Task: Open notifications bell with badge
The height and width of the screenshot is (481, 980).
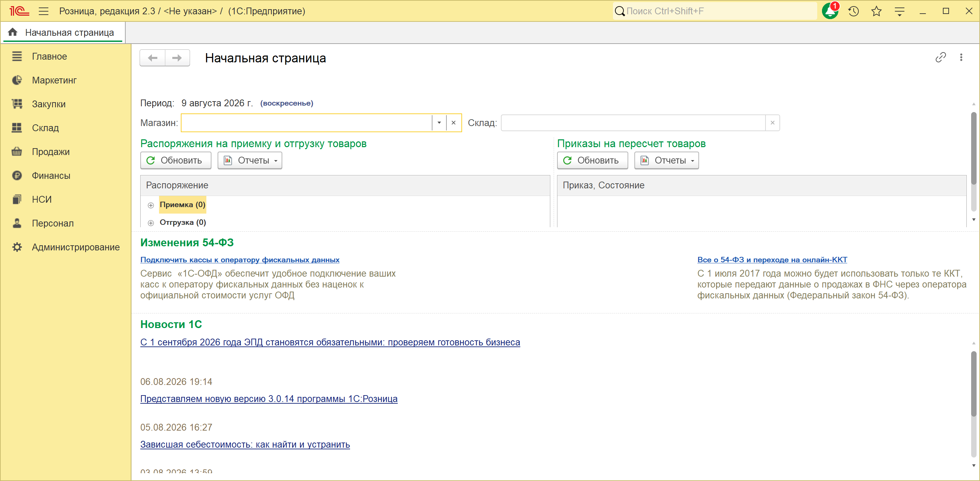Action: click(x=830, y=11)
